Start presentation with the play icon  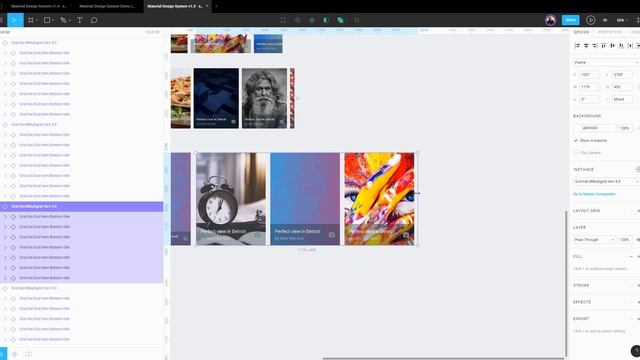[590, 20]
